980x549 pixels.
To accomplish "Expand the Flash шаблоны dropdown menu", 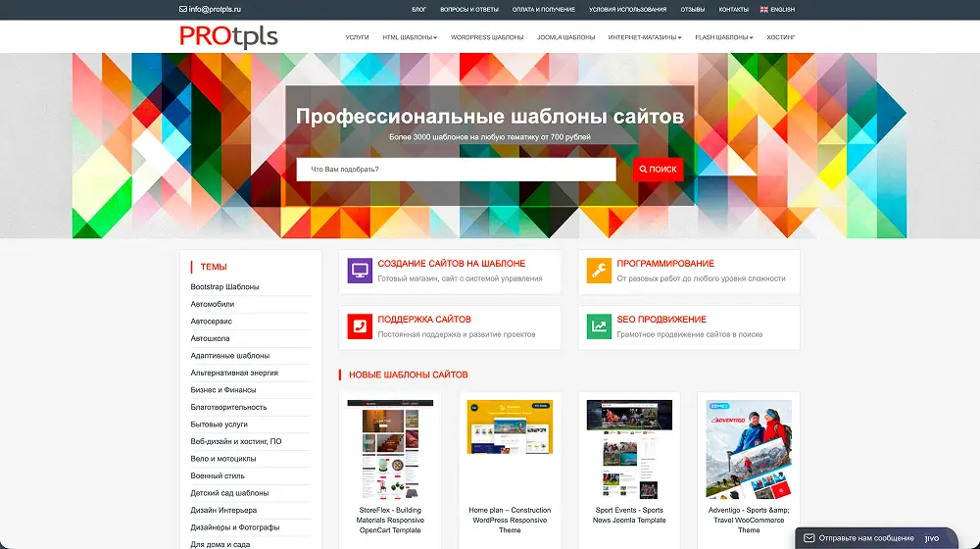I will pos(723,37).
